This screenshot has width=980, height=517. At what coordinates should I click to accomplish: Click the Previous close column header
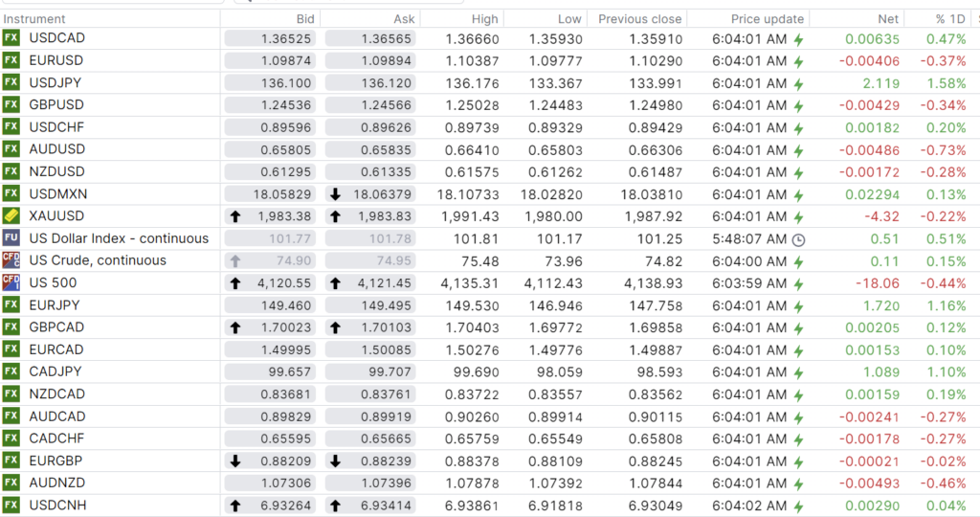(x=639, y=19)
